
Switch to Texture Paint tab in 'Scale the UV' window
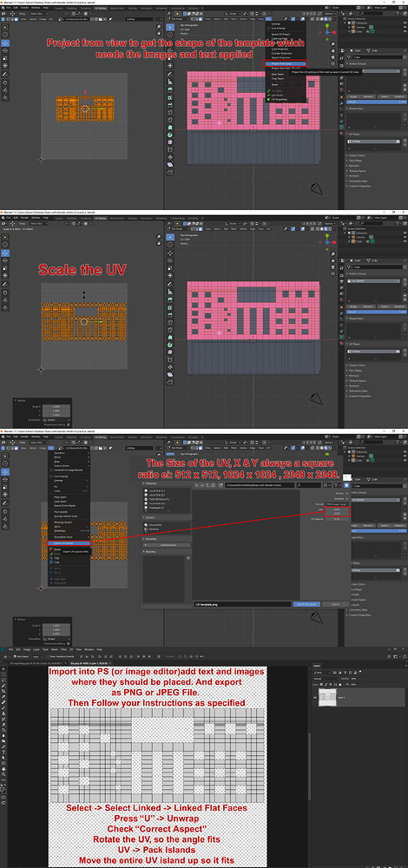pyautogui.click(x=117, y=219)
